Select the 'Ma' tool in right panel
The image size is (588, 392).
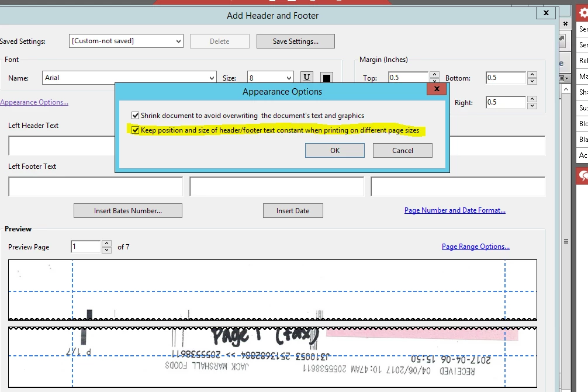click(583, 77)
